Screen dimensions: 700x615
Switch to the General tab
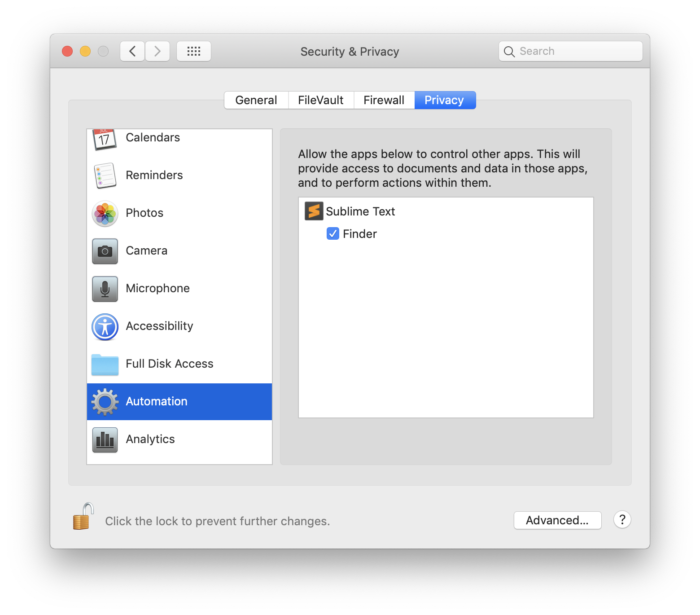pos(256,100)
